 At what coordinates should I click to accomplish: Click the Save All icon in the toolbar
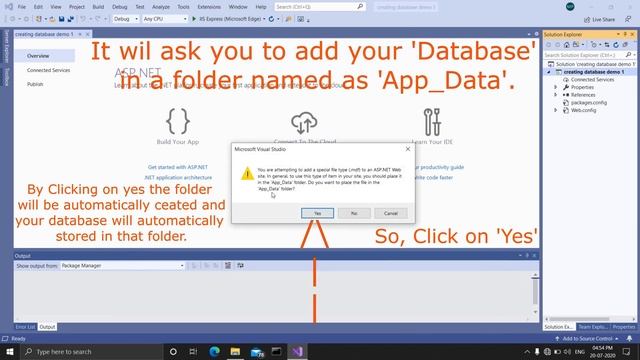click(71, 19)
